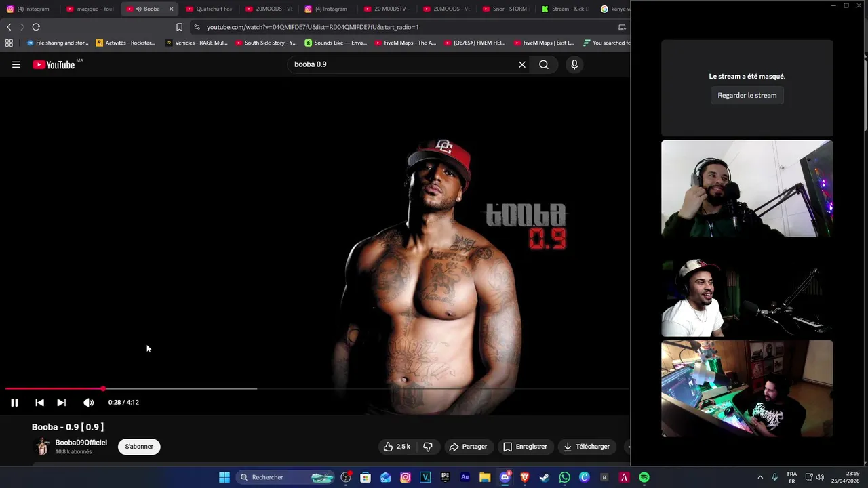Select top webcam tile in Discord call
The height and width of the screenshot is (488, 868).
pos(747,188)
